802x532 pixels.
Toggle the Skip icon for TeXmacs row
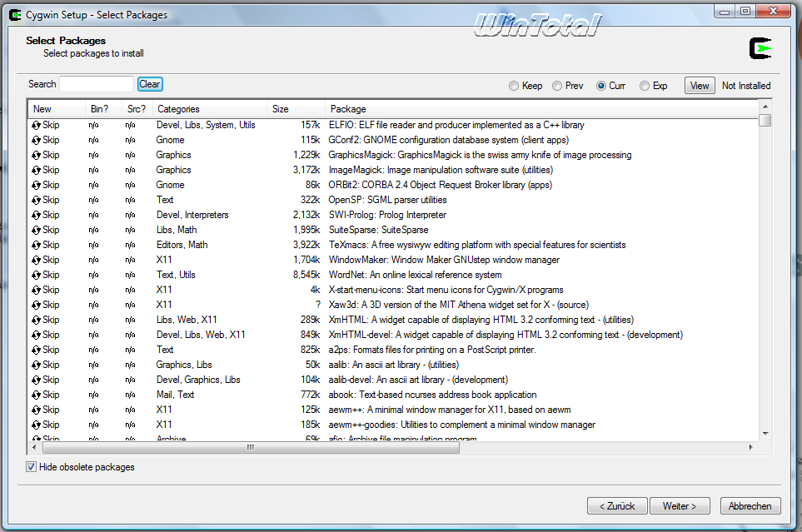[x=37, y=245]
